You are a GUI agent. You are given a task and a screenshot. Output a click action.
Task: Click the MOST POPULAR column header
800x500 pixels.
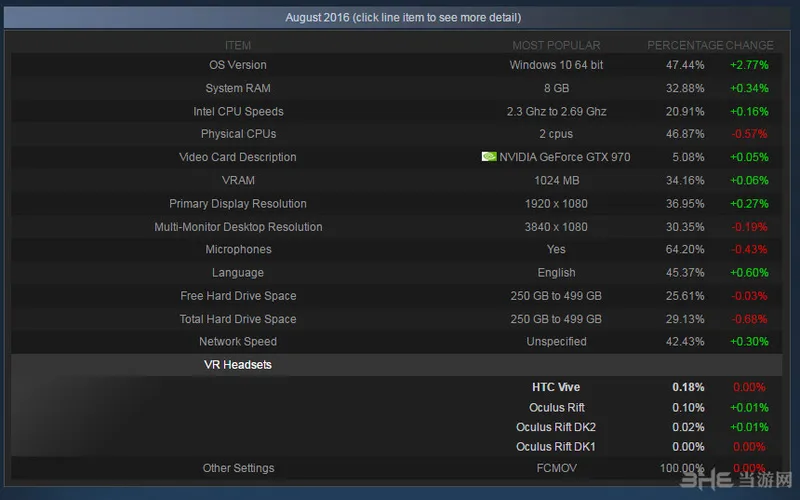point(556,45)
